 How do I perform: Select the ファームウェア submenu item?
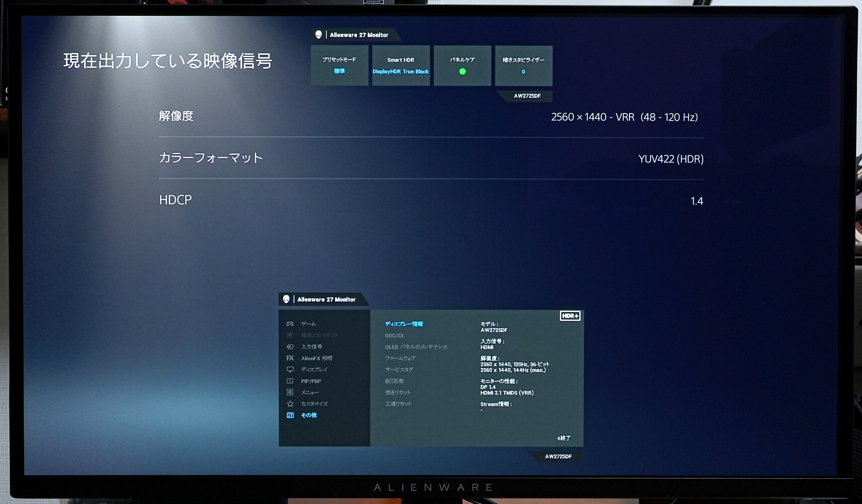tap(400, 358)
